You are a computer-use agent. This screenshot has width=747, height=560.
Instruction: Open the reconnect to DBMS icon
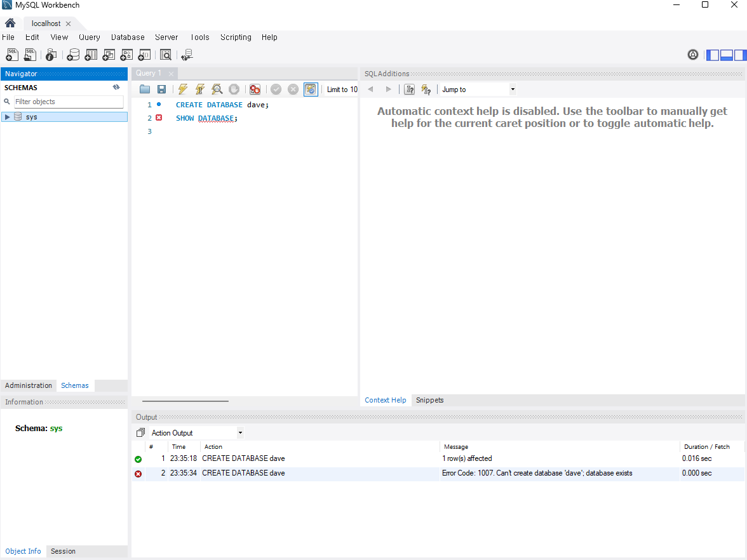tap(187, 55)
